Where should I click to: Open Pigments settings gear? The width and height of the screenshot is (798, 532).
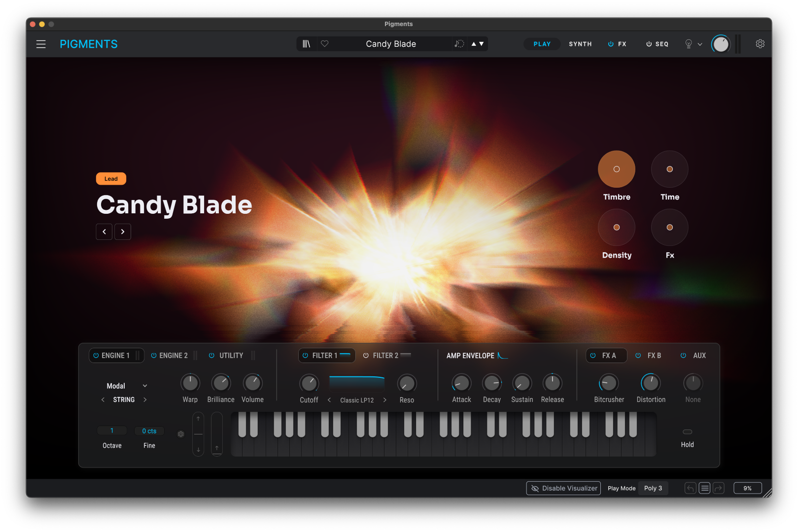(760, 44)
